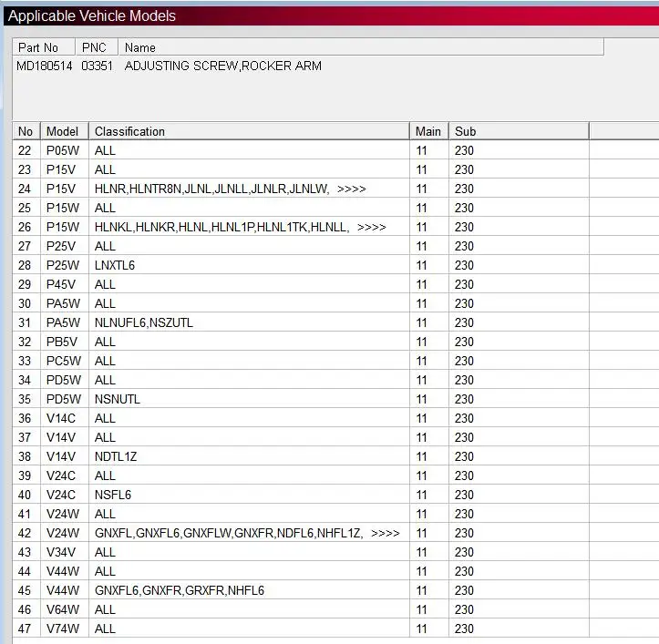Select part number MD180514
This screenshot has height=644, width=659.
(44, 66)
